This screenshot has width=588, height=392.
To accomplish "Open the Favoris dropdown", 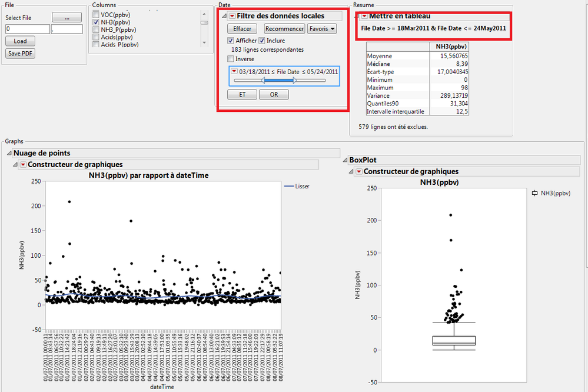I will [x=322, y=29].
